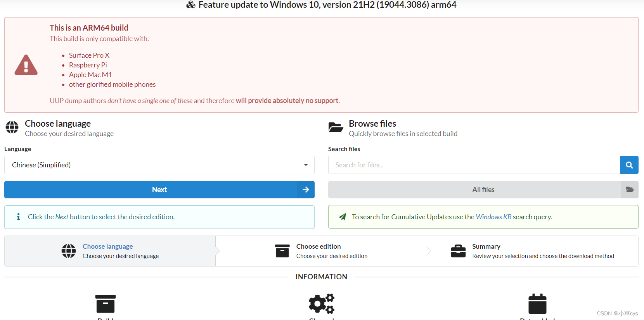Viewport: 644px width, 320px height.
Task: Click the INFORMATION section heading
Action: [x=321, y=277]
